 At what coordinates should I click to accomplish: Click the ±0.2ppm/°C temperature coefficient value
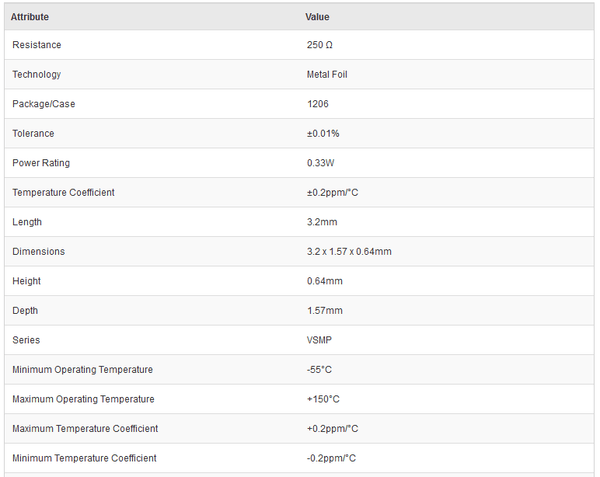(x=334, y=193)
